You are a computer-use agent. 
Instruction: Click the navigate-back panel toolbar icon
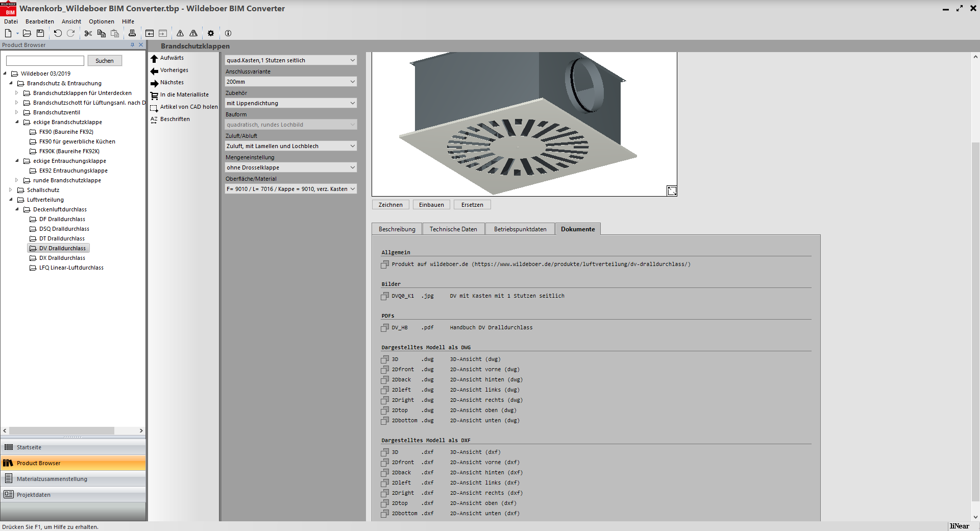pyautogui.click(x=150, y=33)
